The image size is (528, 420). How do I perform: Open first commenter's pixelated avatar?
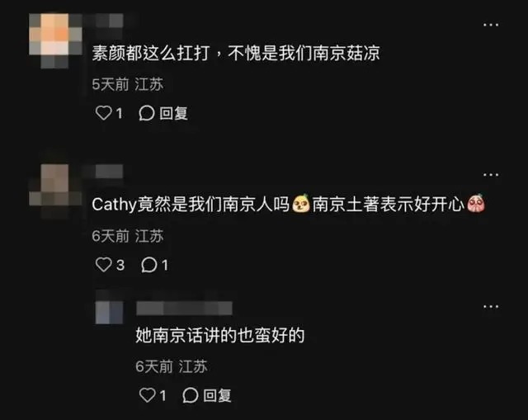pyautogui.click(x=55, y=40)
